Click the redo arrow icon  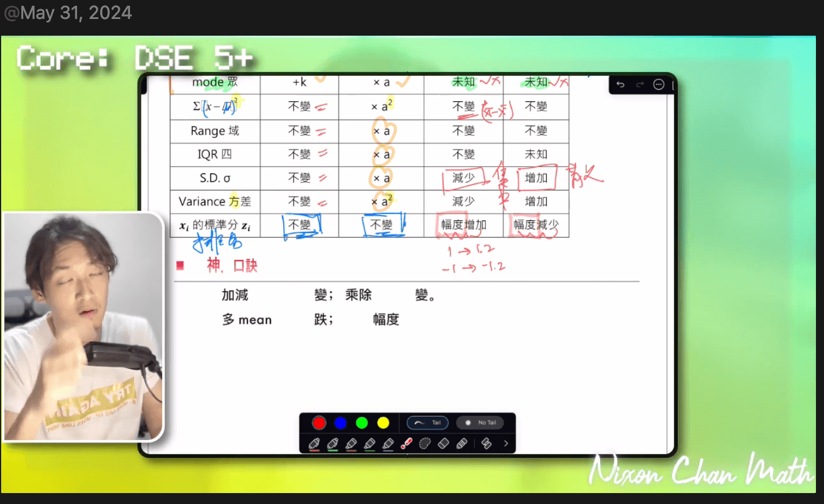[x=640, y=85]
